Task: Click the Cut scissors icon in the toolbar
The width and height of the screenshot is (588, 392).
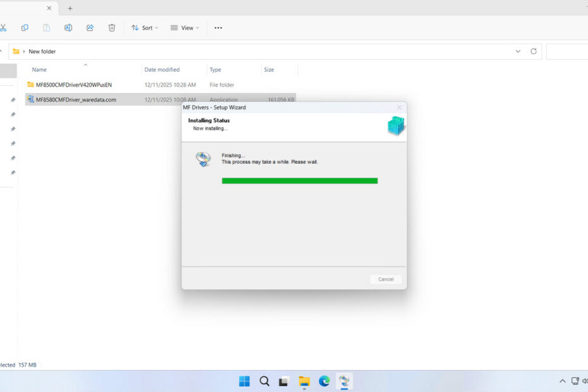Action: 3,28
